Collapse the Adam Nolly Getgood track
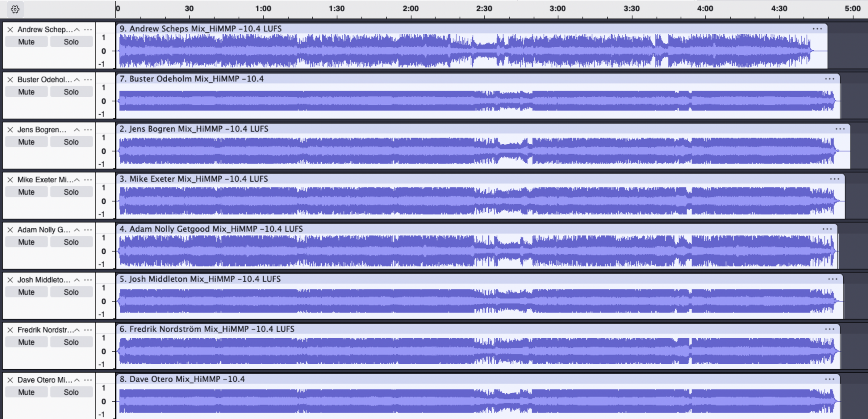This screenshot has width=868, height=419. (77, 230)
